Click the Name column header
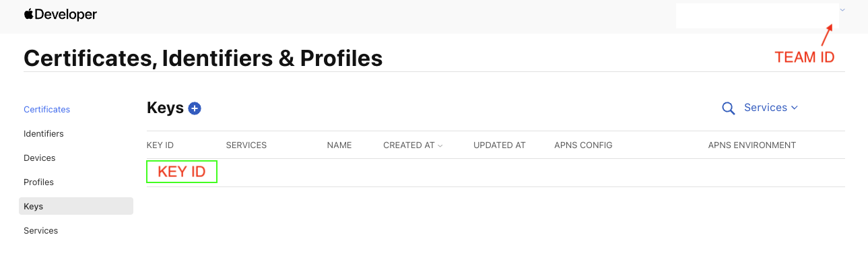The image size is (868, 274). [x=339, y=145]
